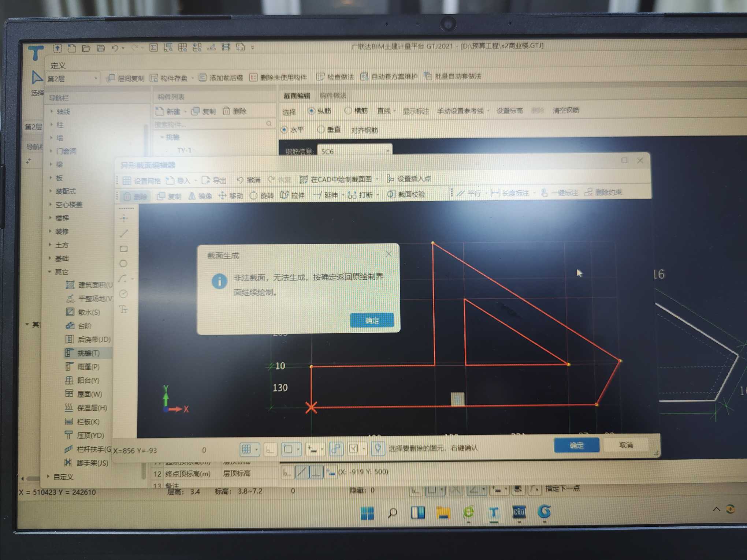Expand the 轴线 tree node
This screenshot has height=560, width=747.
51,111
